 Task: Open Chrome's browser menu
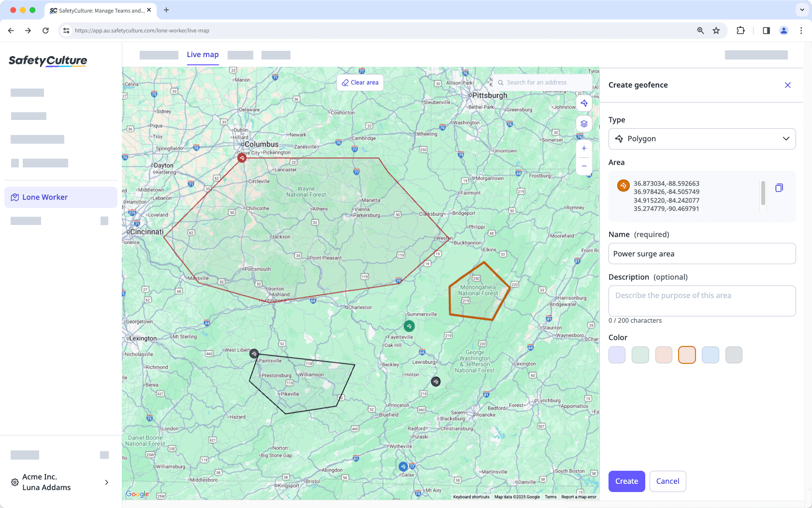click(x=801, y=30)
